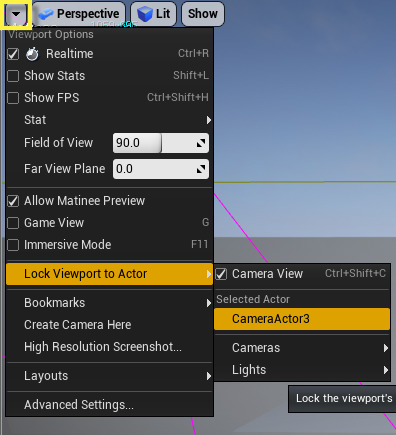The width and height of the screenshot is (396, 435).
Task: Click the Selected Actor section label
Action: pos(253,299)
